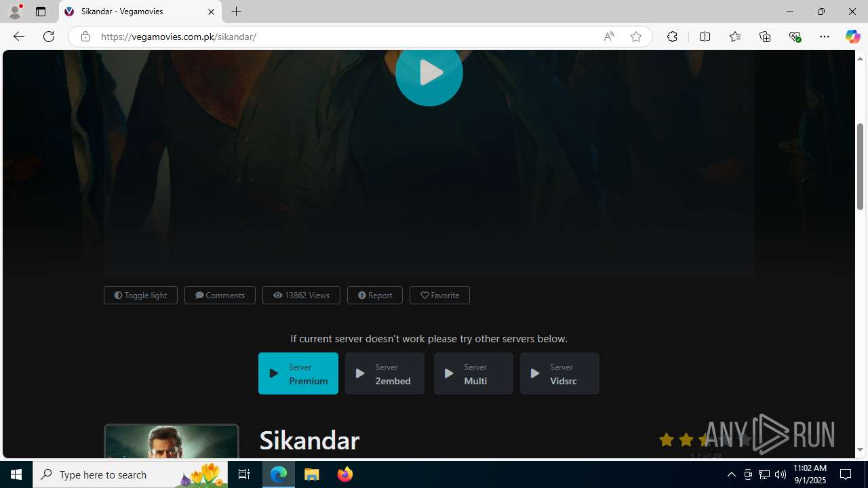Image resolution: width=868 pixels, height=488 pixels.
Task: Open Microsoft Edge from taskbar
Action: 279,474
